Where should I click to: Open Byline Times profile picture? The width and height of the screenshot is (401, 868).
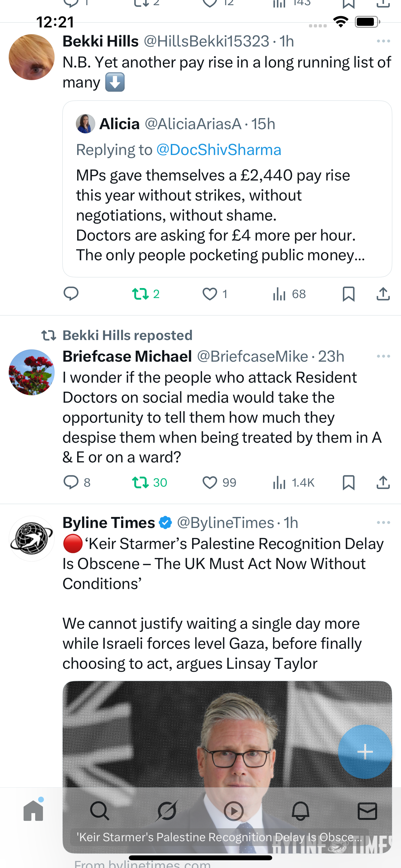coord(32,538)
